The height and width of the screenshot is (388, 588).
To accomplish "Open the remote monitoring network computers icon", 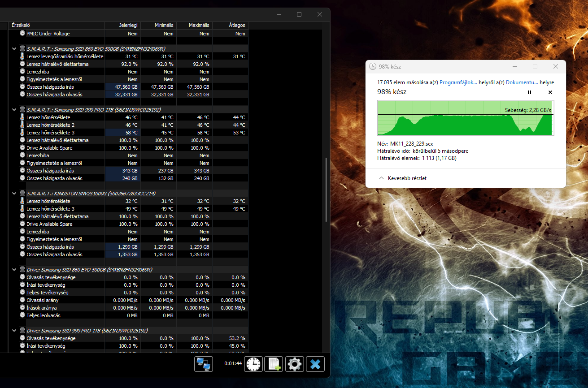I will [204, 364].
